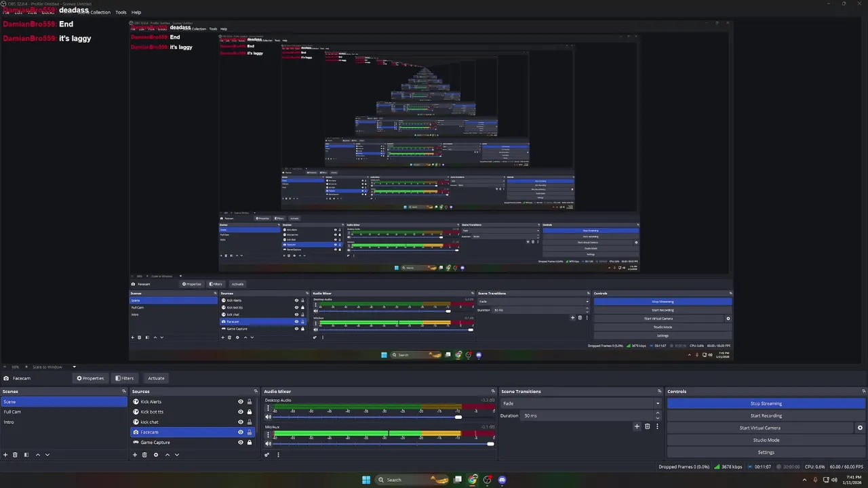Pop out the Scene Transitions dock
The width and height of the screenshot is (868, 488).
click(x=659, y=391)
